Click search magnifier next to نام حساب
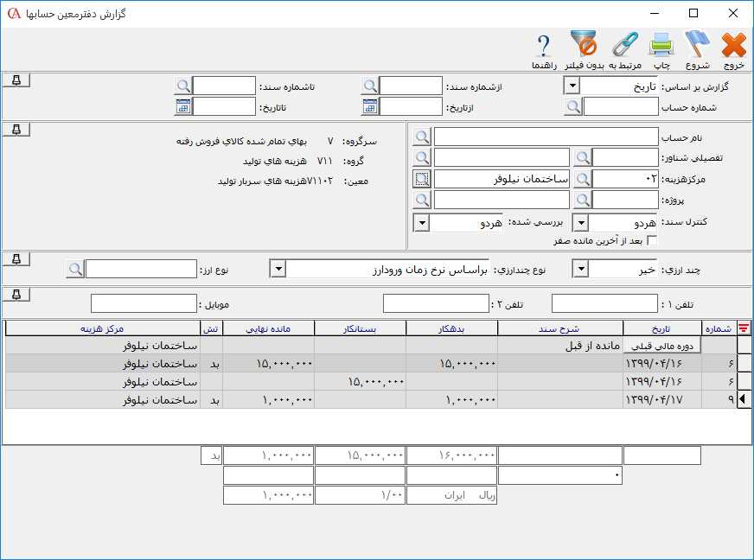Image resolution: width=754 pixels, height=560 pixels. pos(421,137)
